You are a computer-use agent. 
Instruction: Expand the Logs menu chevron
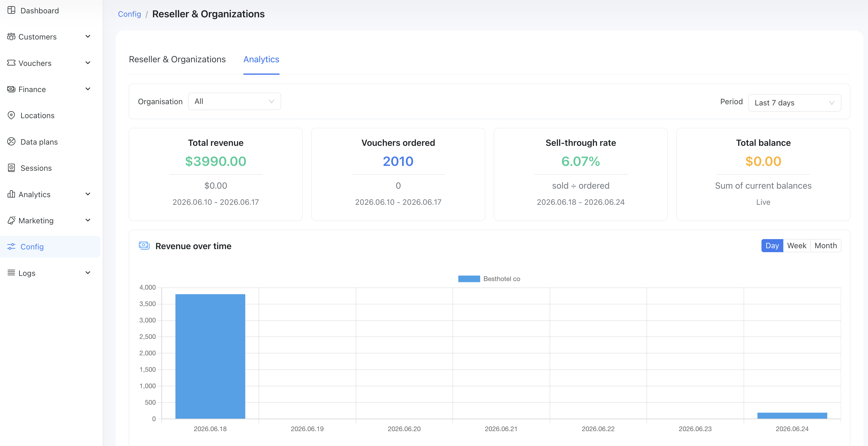(x=88, y=273)
